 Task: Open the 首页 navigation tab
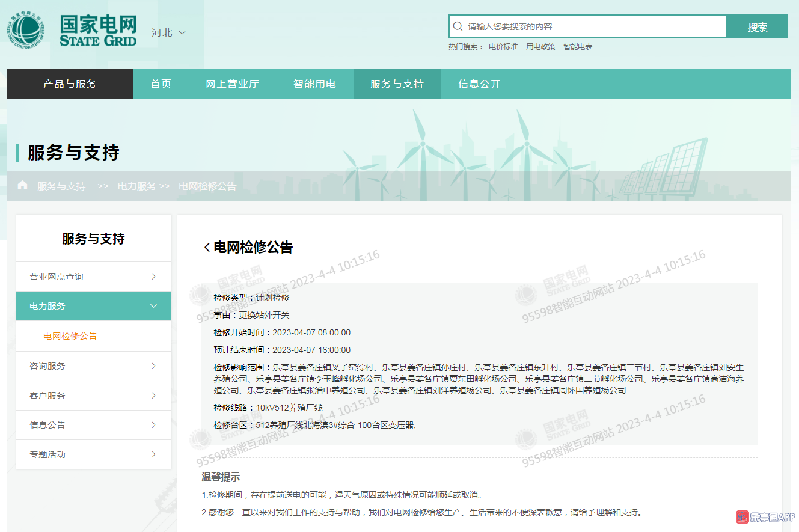click(x=161, y=84)
